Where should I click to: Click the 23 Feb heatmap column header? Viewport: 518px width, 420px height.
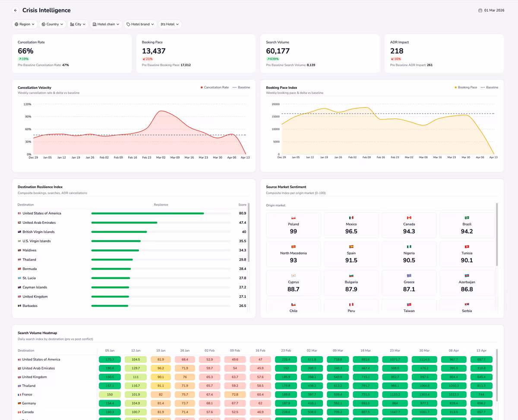point(286,351)
